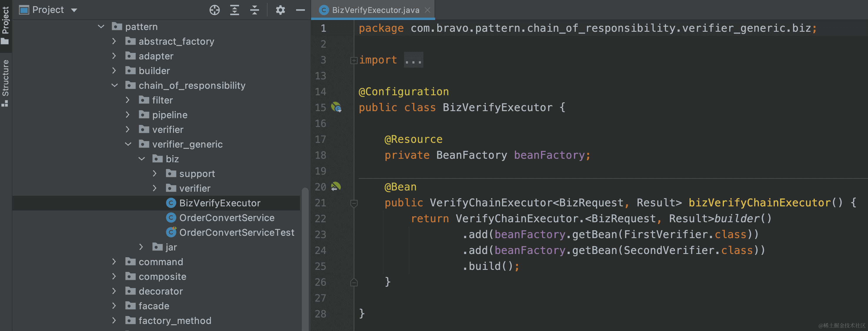Click the Collapse All toolbar icon
Image resolution: width=868 pixels, height=331 pixels.
(x=255, y=10)
